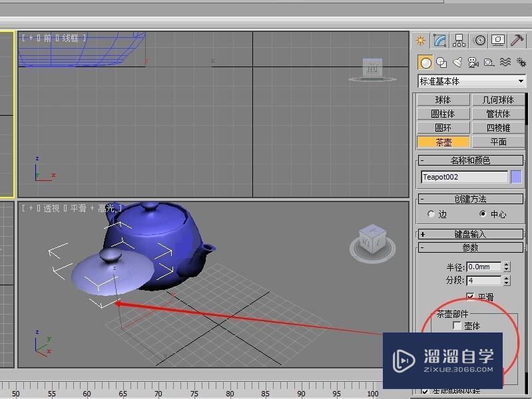This screenshot has width=532, height=399.
Task: Select the Cameras category icon
Action: [473, 63]
